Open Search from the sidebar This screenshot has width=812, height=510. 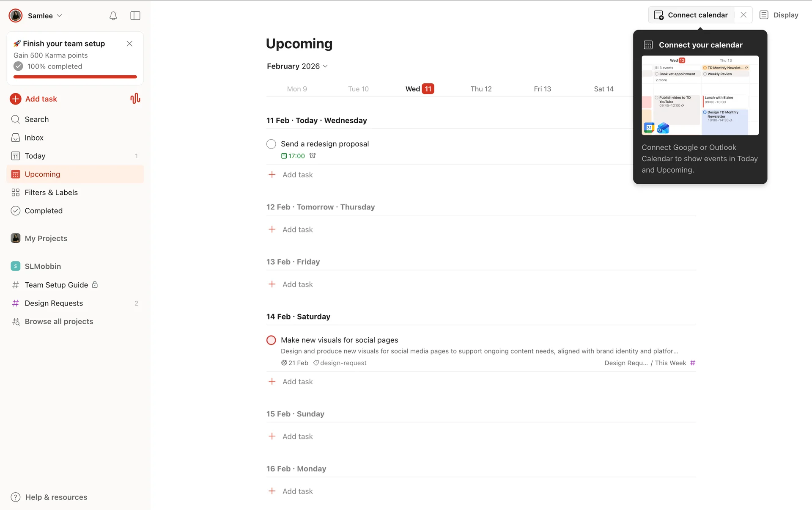pyautogui.click(x=36, y=119)
